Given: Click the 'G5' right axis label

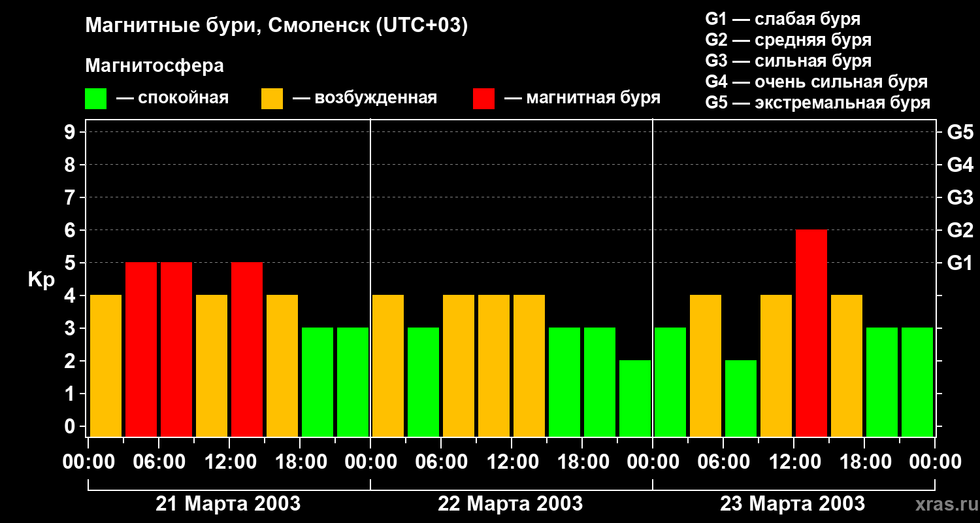Looking at the screenshot, I should [x=960, y=132].
